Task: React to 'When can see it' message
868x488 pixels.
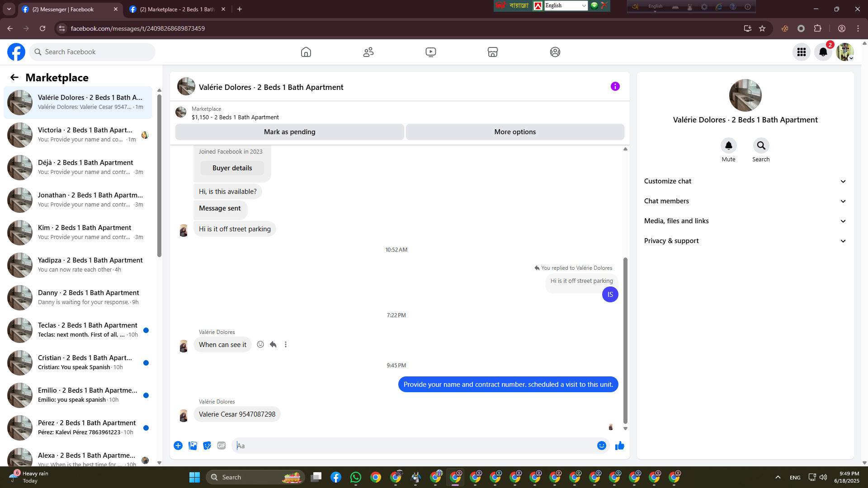Action: (x=260, y=344)
